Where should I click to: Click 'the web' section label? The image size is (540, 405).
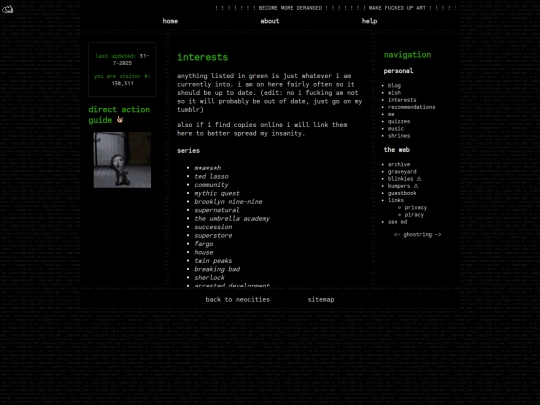point(396,150)
